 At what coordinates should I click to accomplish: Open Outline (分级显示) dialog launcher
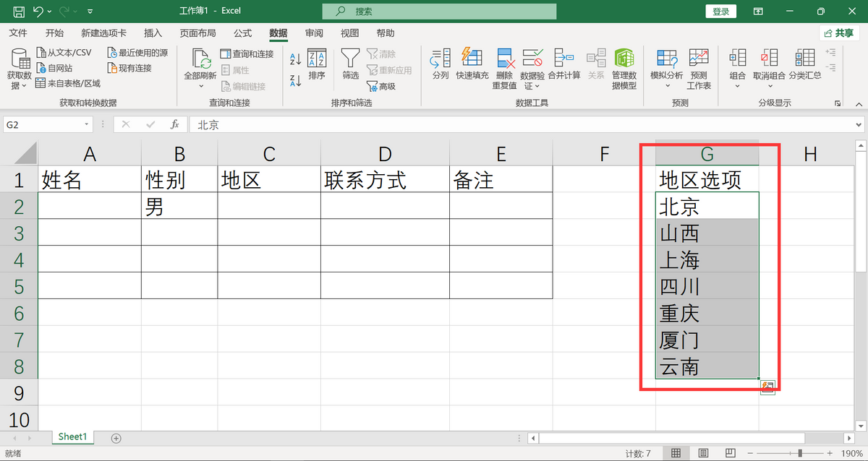838,103
